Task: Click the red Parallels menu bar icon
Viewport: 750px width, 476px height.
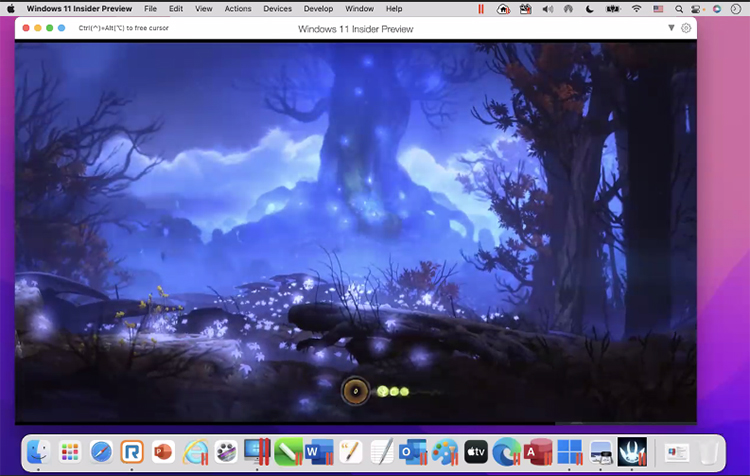Action: pyautogui.click(x=481, y=9)
